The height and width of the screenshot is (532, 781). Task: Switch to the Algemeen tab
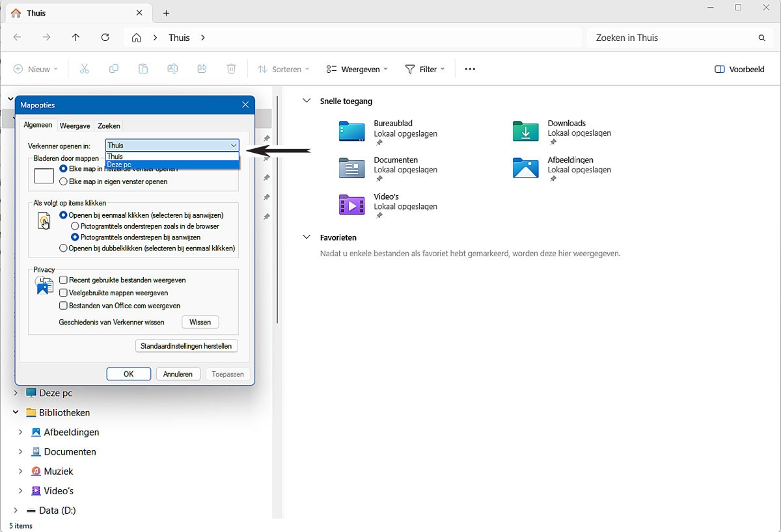click(x=38, y=125)
